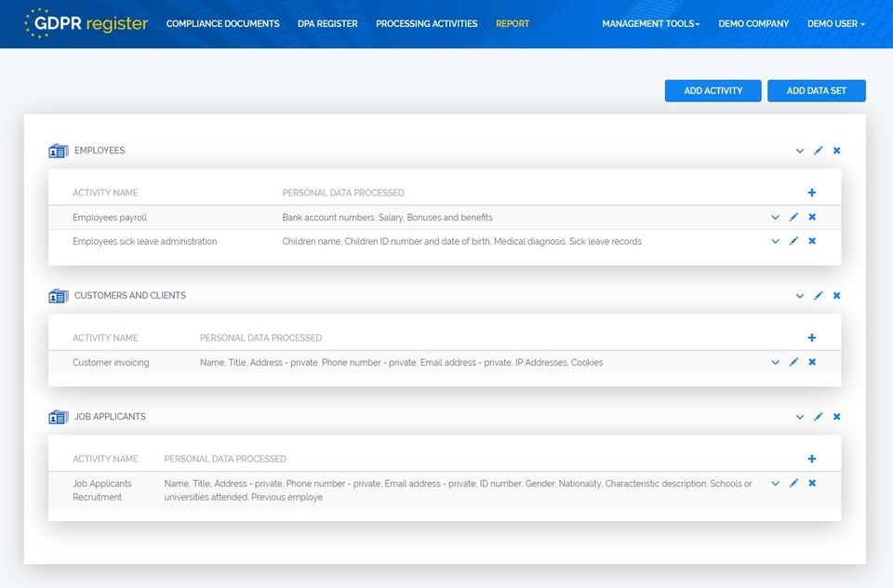The height and width of the screenshot is (588, 893).
Task: Edit Employees sick leave administration activity
Action: pyautogui.click(x=793, y=241)
